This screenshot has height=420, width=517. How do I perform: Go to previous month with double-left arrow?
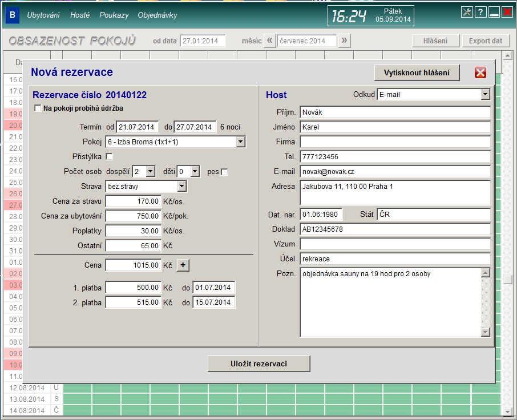[x=270, y=41]
